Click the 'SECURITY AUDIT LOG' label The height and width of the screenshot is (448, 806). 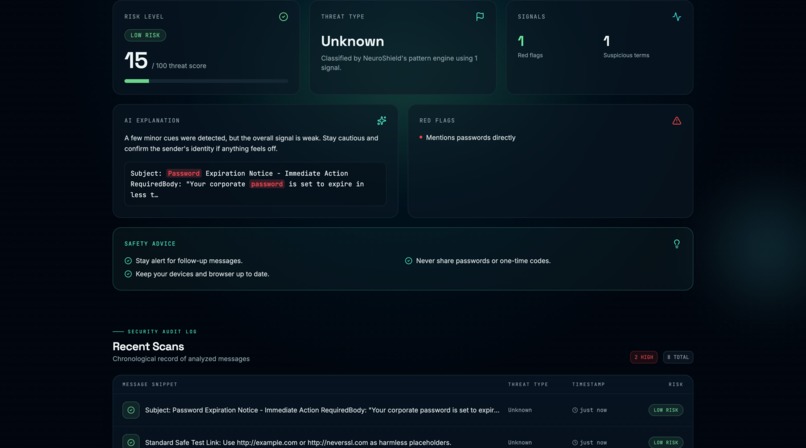pos(162,332)
